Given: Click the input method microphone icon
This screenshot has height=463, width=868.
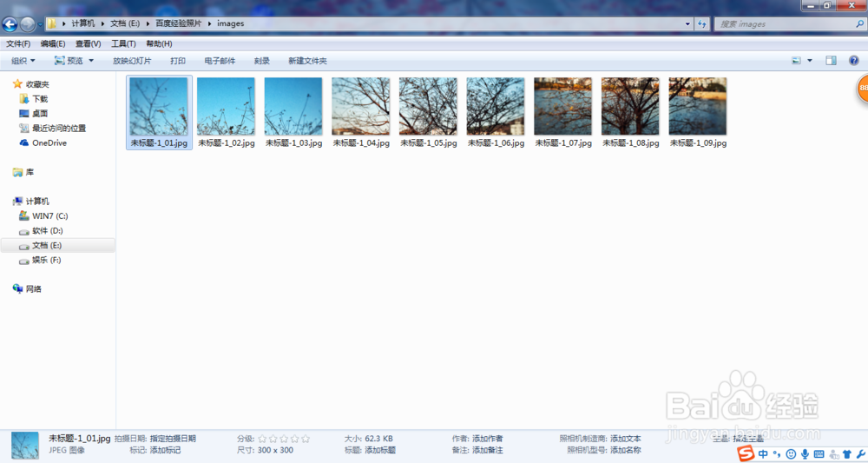Looking at the screenshot, I should 805,454.
